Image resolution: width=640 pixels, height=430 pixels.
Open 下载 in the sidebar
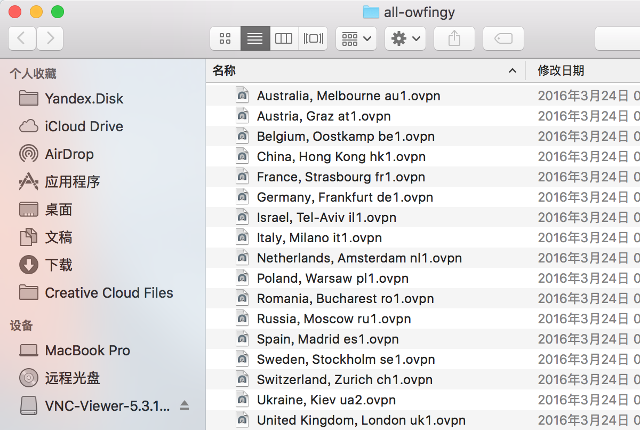[x=46, y=265]
